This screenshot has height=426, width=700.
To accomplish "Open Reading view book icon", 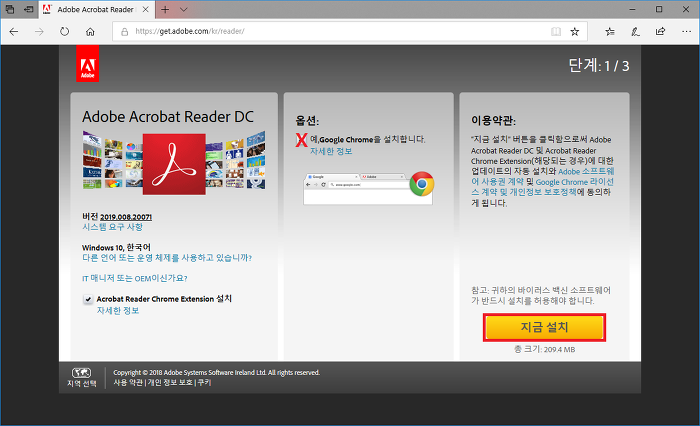I will click(556, 31).
